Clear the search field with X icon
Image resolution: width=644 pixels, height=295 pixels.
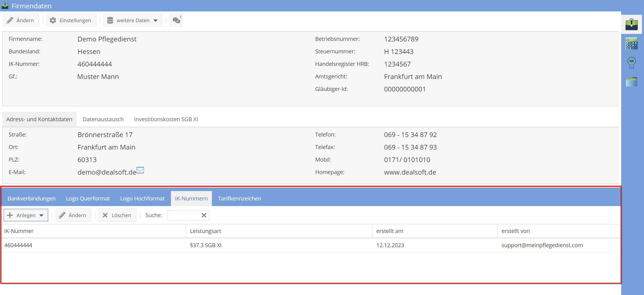tap(204, 215)
